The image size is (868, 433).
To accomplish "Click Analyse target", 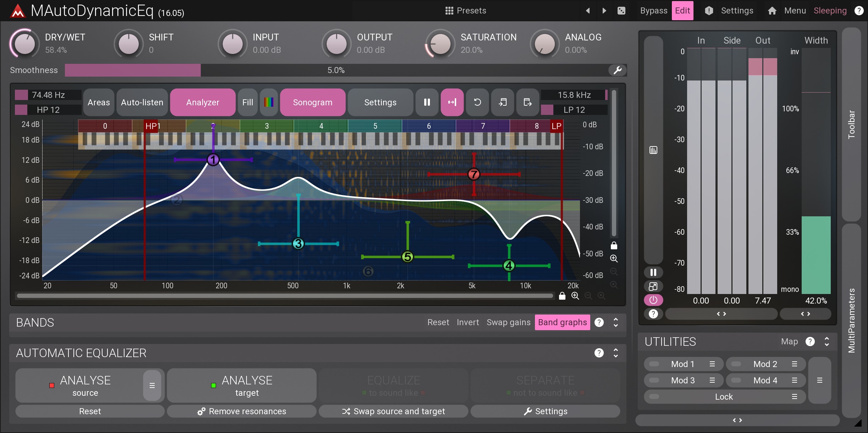I will click(242, 385).
